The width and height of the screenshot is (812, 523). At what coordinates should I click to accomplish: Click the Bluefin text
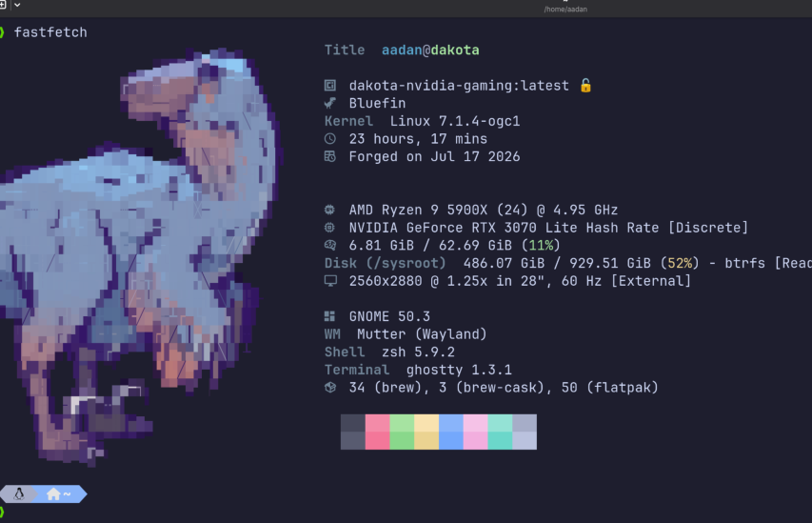pos(378,103)
